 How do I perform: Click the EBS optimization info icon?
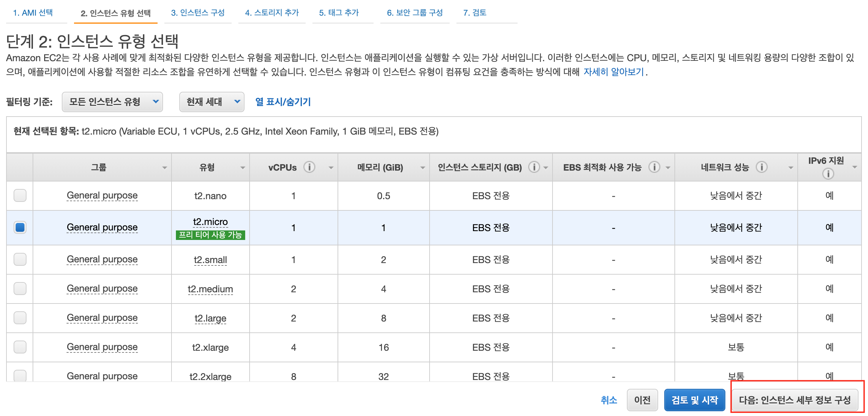click(x=654, y=167)
